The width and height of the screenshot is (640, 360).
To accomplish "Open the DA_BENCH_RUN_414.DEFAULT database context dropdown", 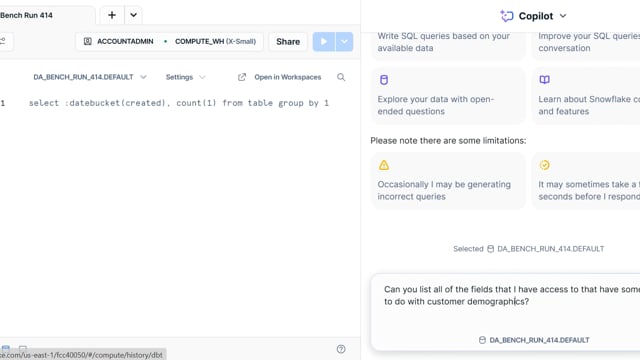I will pos(89,77).
